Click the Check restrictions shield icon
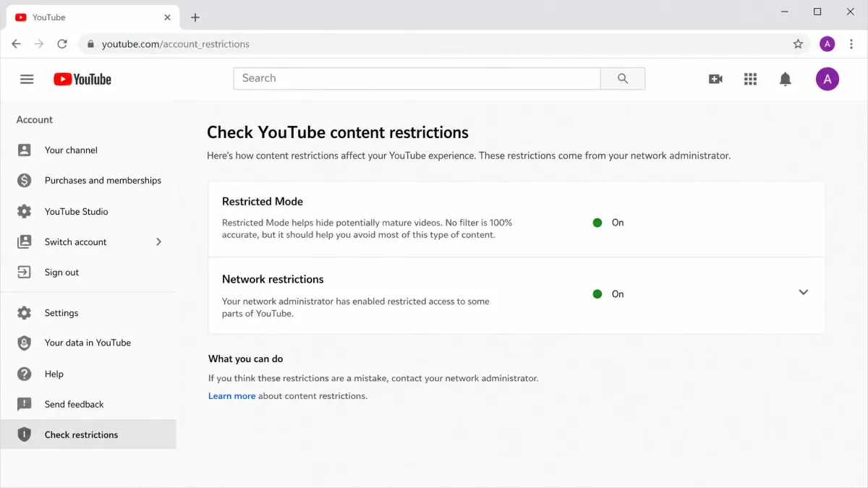868x488 pixels. (25, 435)
